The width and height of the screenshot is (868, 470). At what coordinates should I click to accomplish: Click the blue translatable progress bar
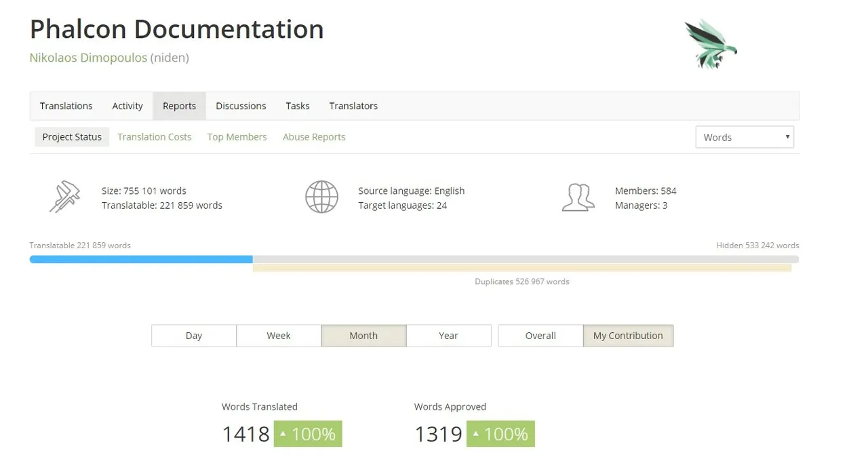tap(141, 259)
